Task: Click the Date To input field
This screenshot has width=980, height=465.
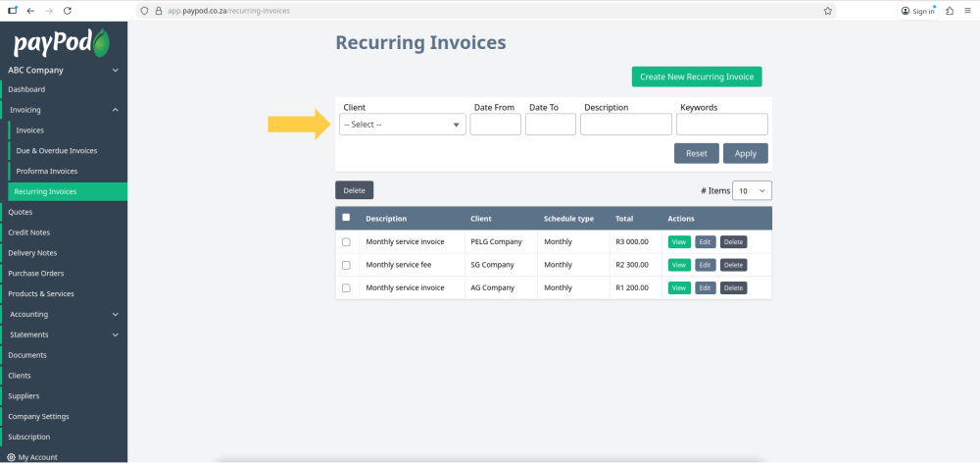Action: click(551, 125)
